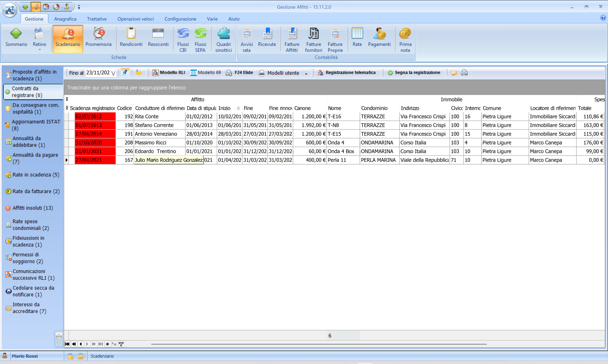Sort by the Inizio column header
Image resolution: width=608 pixels, height=364 pixels.
229,108
